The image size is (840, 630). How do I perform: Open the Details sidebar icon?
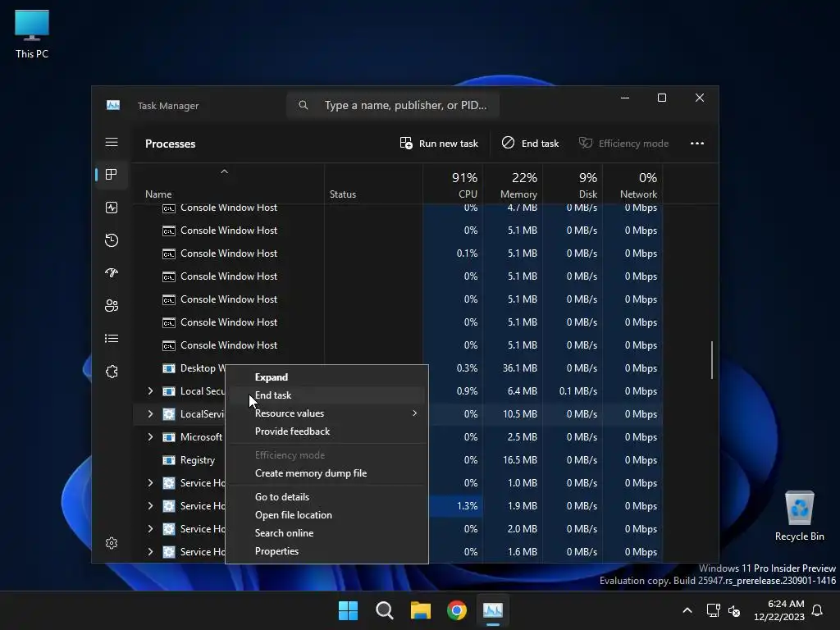pyautogui.click(x=112, y=339)
